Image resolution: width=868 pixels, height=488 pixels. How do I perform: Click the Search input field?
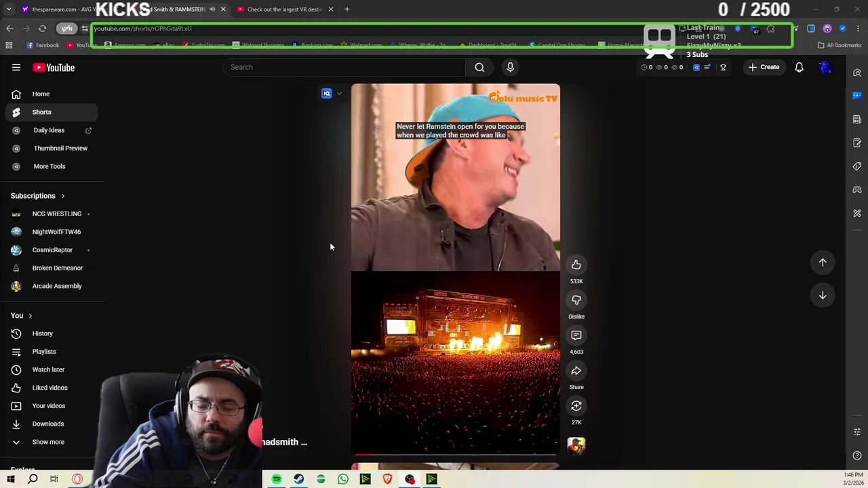tap(344, 67)
